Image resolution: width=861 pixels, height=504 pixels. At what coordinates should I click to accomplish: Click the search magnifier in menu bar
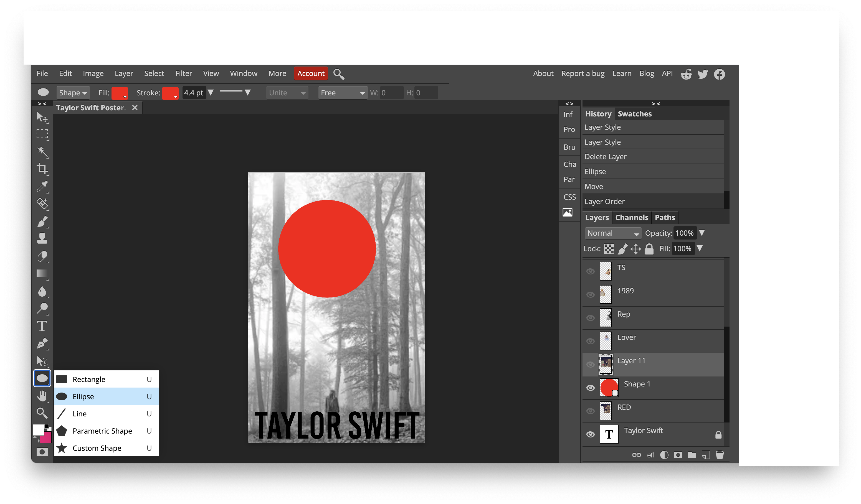339,74
